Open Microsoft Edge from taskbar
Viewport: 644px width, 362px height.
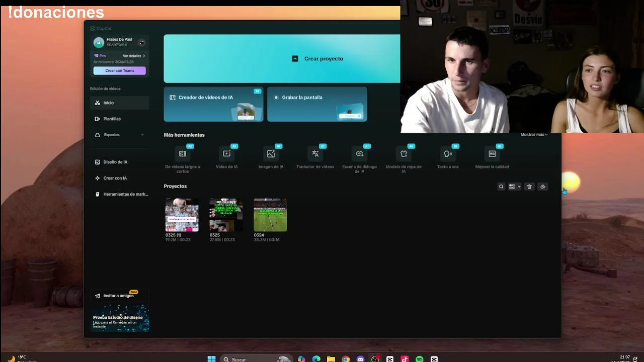(316, 359)
